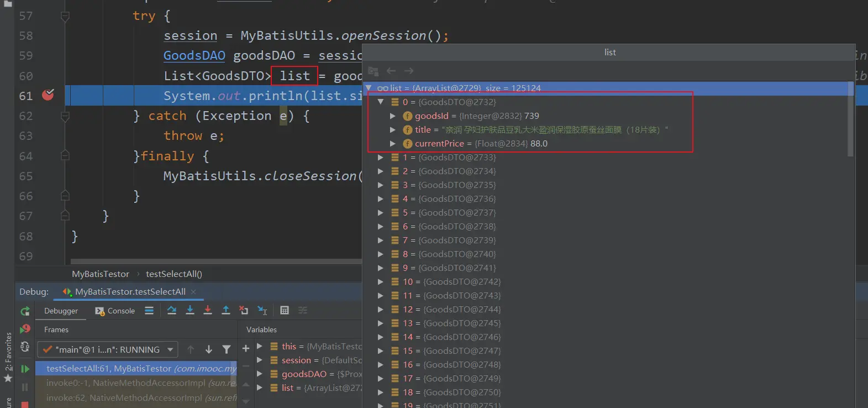Toggle the frames filter funnel icon
Screen dimensions: 868x408
(x=227, y=349)
